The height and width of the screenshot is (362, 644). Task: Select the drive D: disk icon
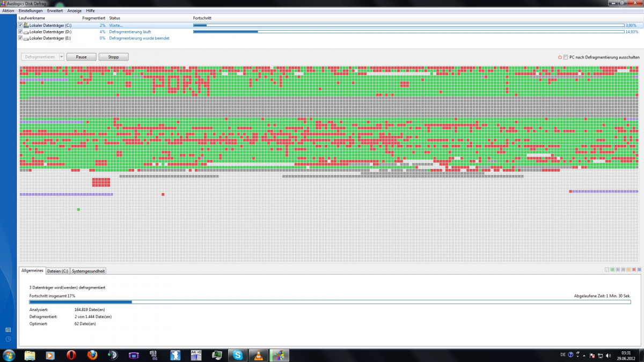pos(26,32)
